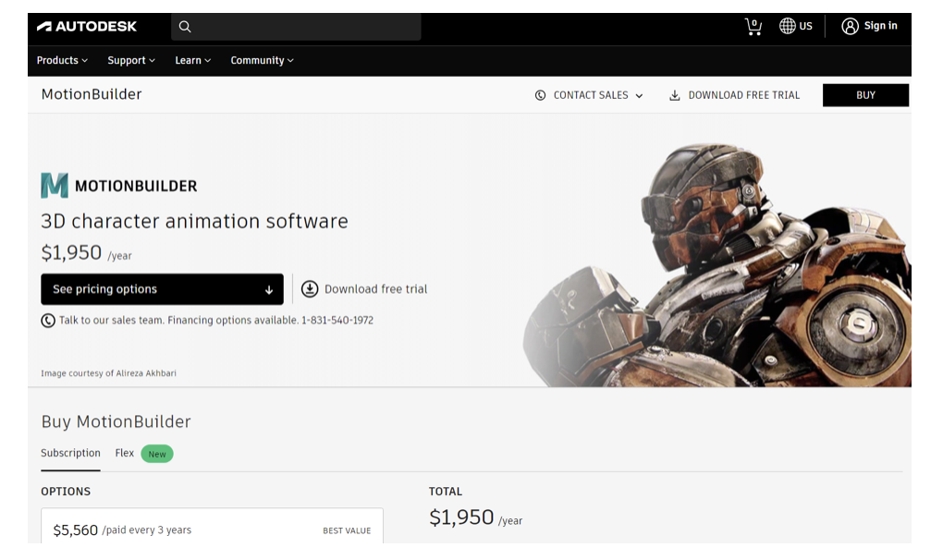This screenshot has width=943, height=560.
Task: Open the Community menu
Action: (x=262, y=60)
